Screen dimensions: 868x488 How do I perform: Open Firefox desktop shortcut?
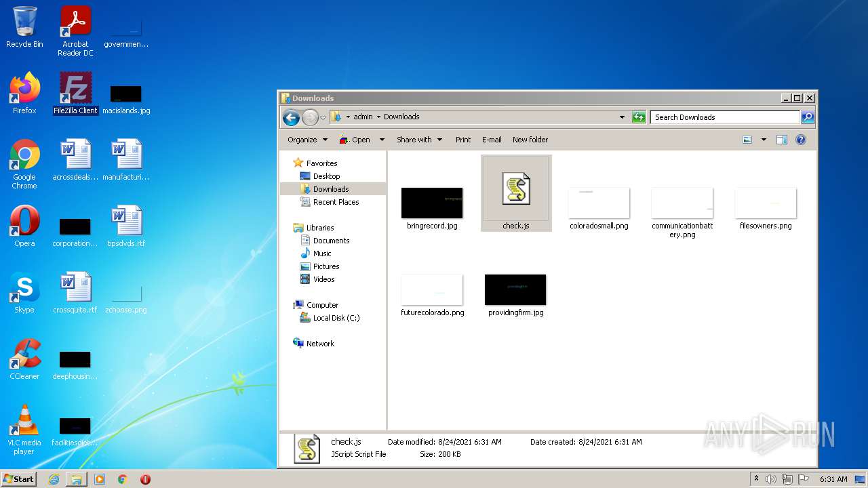point(24,93)
